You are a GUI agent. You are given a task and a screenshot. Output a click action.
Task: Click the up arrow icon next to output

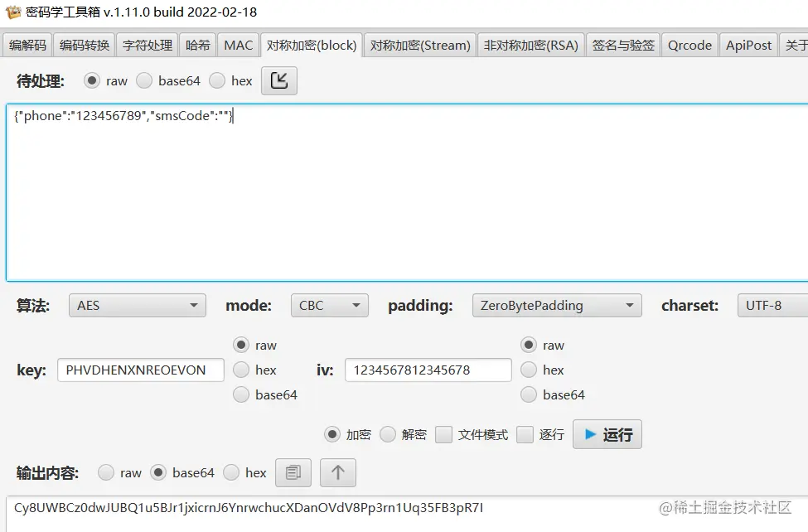(337, 472)
